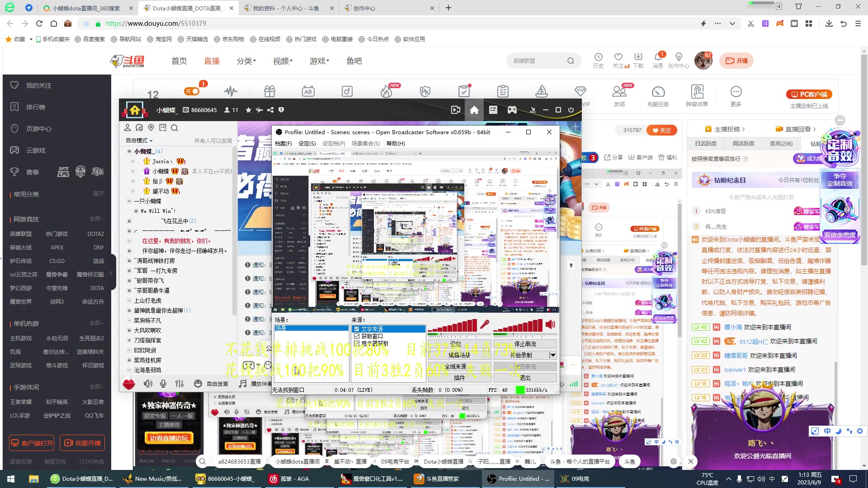This screenshot has width=868, height=488.
Task: Expand the 刀塔指挥官 channel tree node
Action: [x=130, y=340]
